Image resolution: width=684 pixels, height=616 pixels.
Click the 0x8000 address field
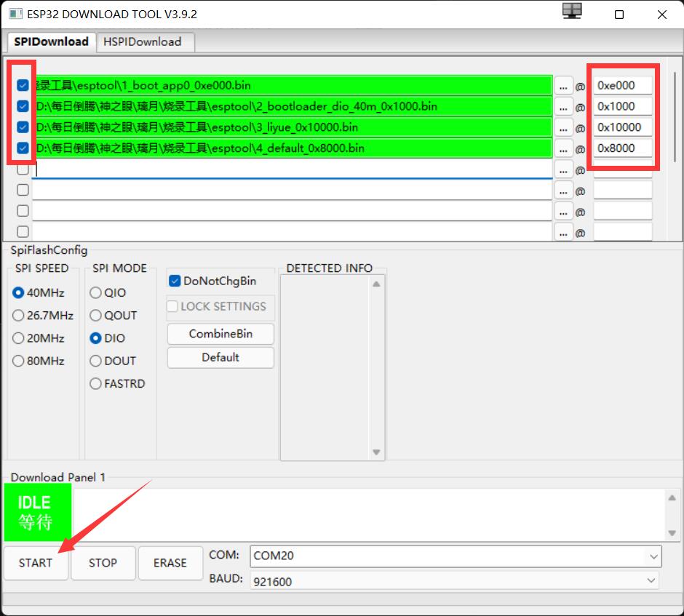(622, 148)
